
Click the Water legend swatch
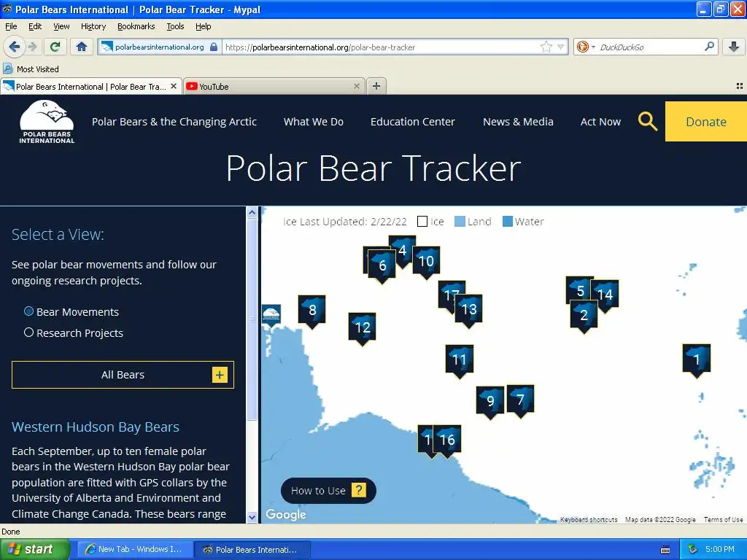tap(508, 222)
